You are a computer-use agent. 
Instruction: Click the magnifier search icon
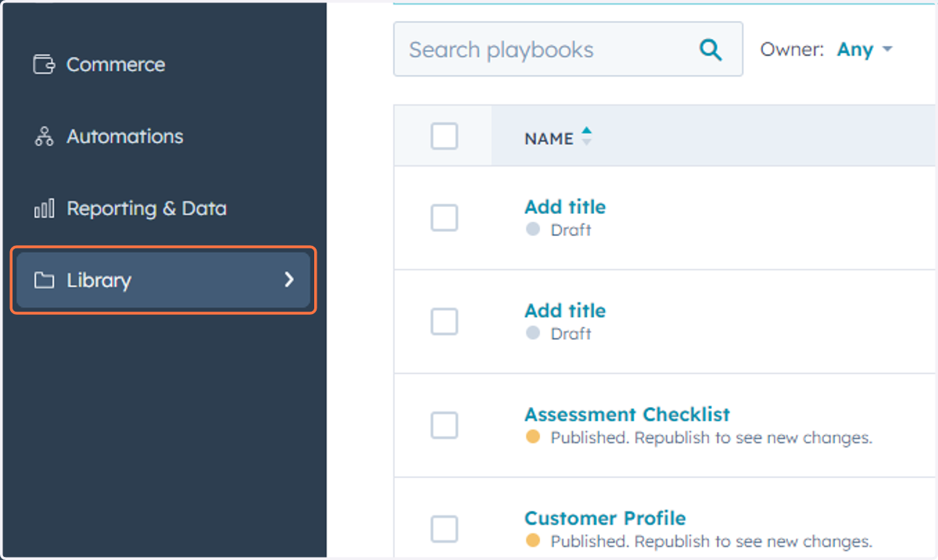(711, 49)
